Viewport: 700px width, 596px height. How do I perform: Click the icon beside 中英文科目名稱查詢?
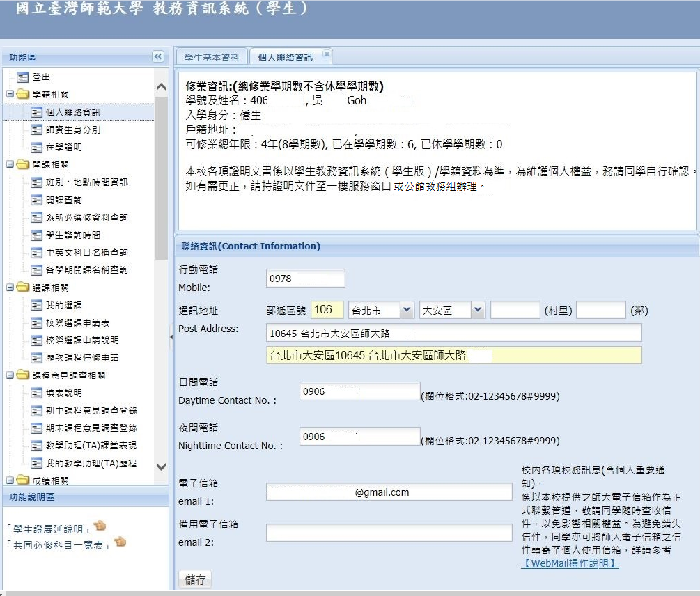(37, 253)
